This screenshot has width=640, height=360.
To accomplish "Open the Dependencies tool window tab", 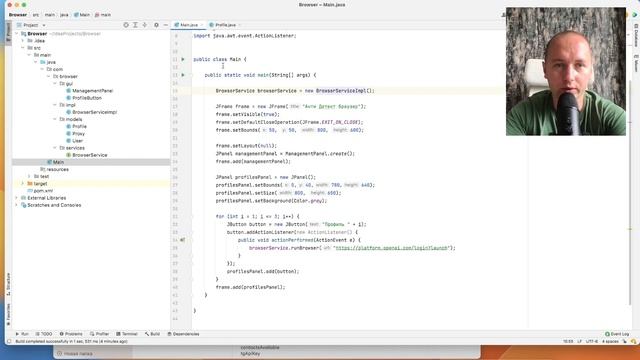I will (x=183, y=334).
